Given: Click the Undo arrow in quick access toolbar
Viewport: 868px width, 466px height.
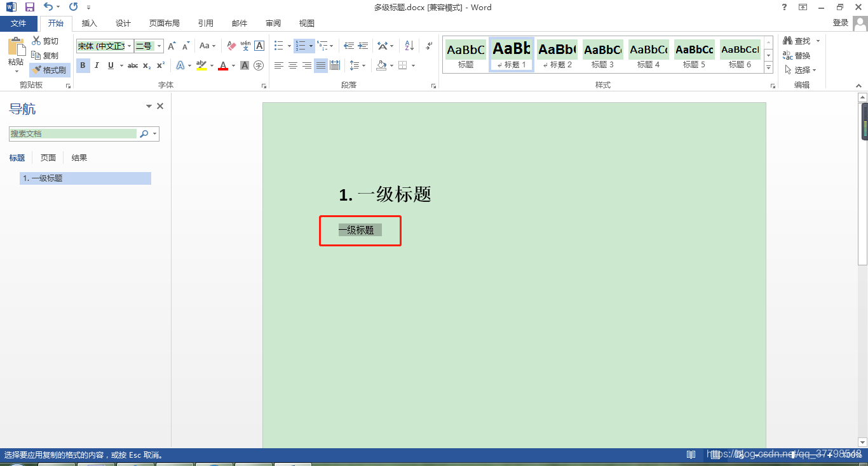Looking at the screenshot, I should 48,7.
